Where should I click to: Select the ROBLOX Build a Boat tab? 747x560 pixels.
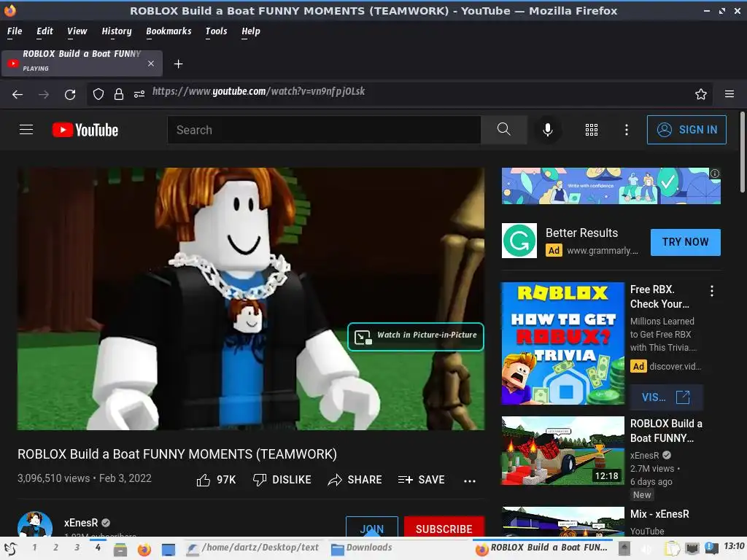(x=82, y=63)
